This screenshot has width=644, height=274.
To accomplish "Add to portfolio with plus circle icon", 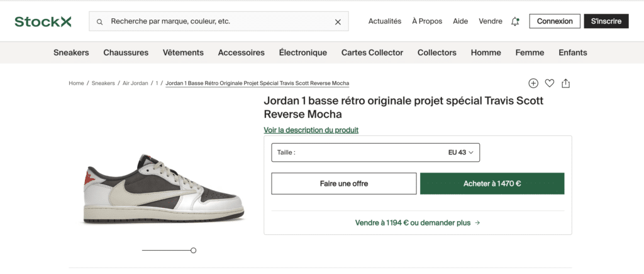I will (533, 83).
